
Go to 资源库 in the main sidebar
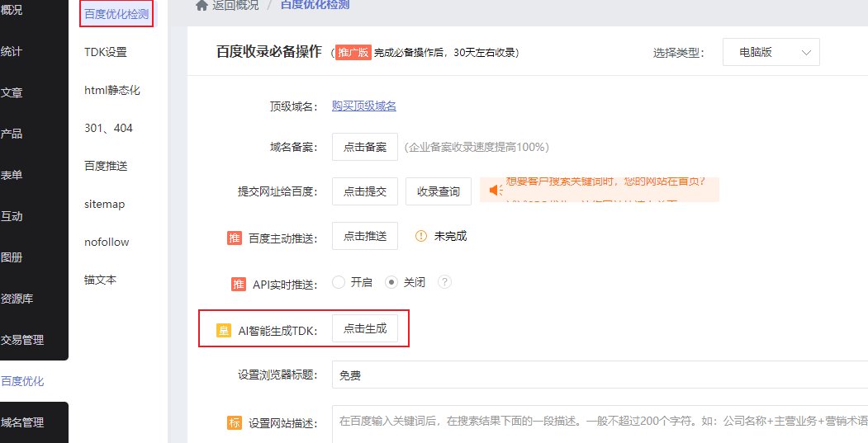pos(17,299)
